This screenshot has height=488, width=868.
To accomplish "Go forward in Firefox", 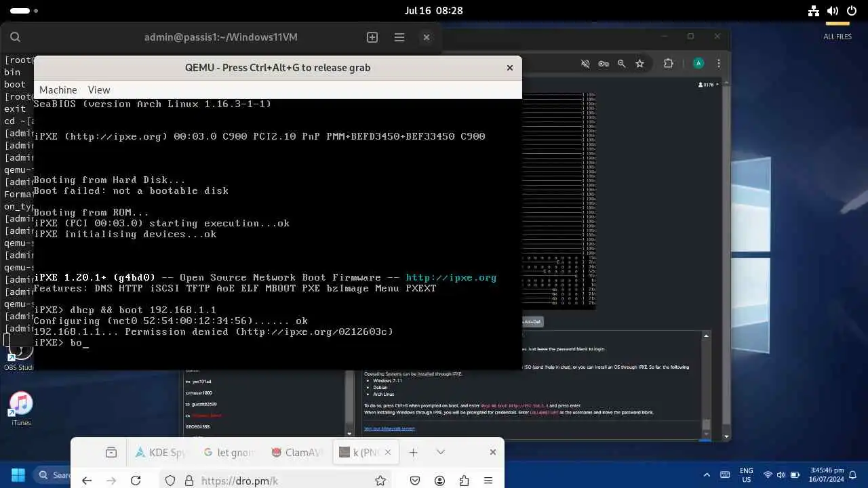I will [111, 481].
